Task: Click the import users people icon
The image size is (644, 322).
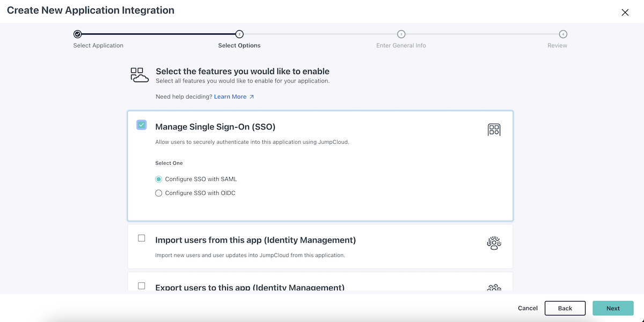Action: pos(494,243)
